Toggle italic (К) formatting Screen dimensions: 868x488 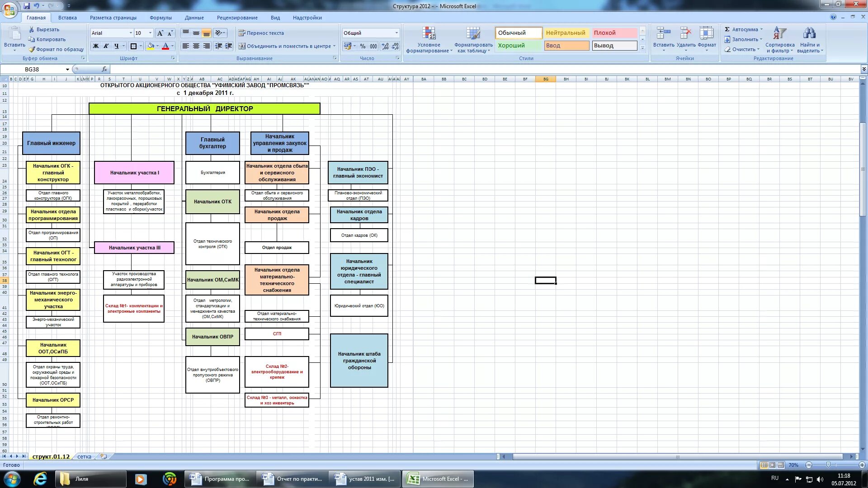pos(106,46)
